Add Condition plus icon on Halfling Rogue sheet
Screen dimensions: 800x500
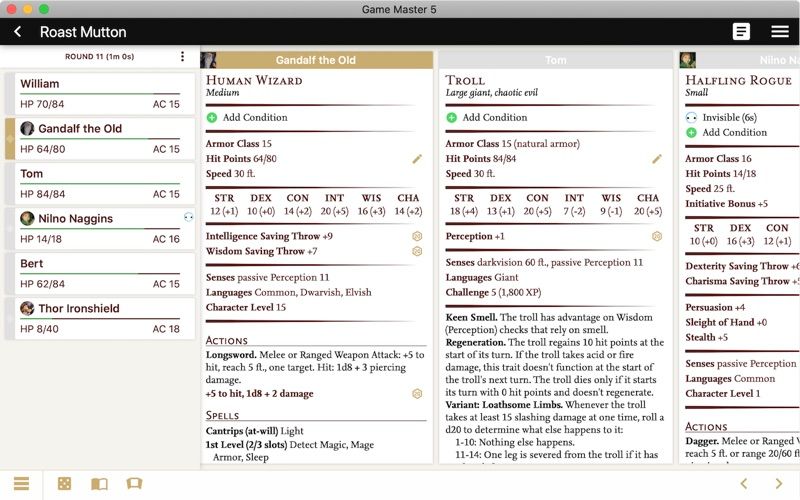(691, 133)
